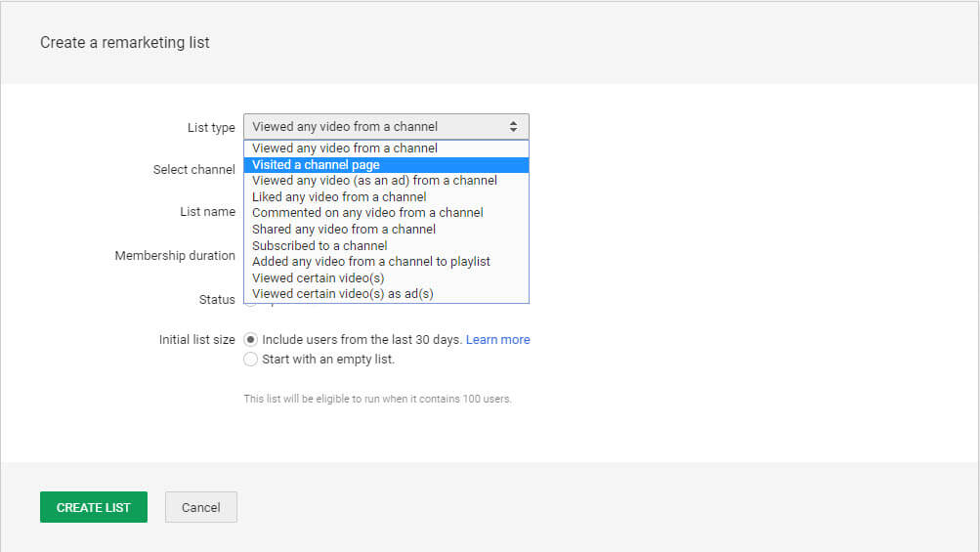Click the green CREATE LIST button

pyautogui.click(x=94, y=507)
